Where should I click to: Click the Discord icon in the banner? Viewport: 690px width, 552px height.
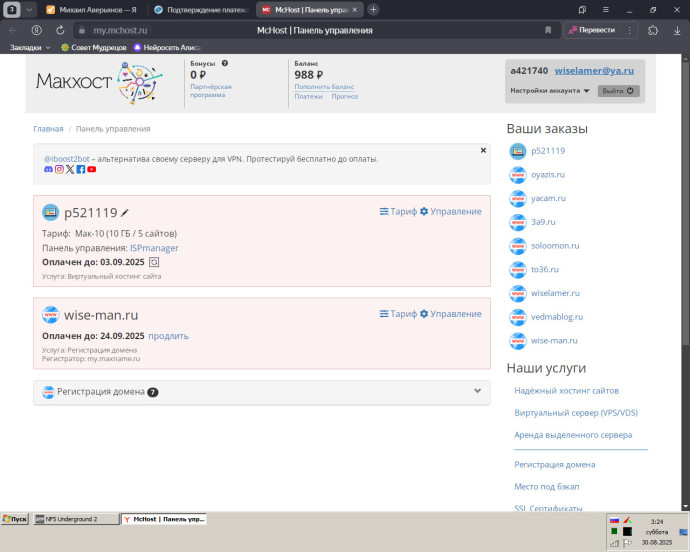[x=48, y=169]
